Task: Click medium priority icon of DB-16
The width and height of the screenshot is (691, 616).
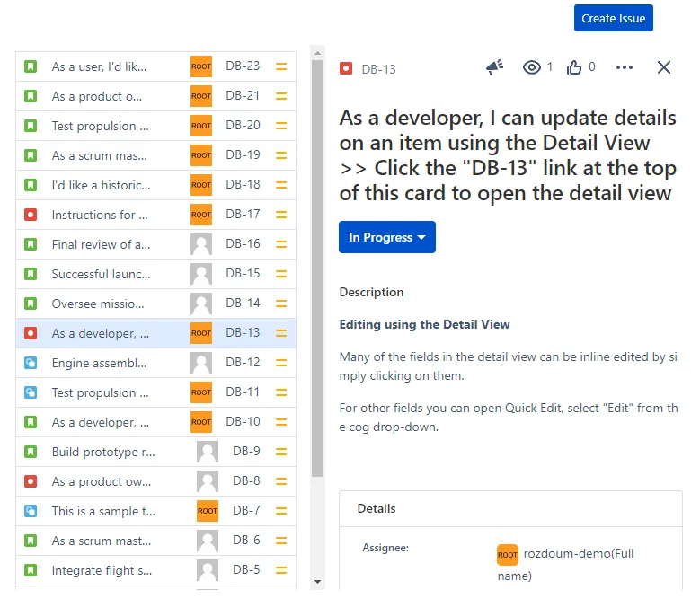Action: (x=281, y=244)
